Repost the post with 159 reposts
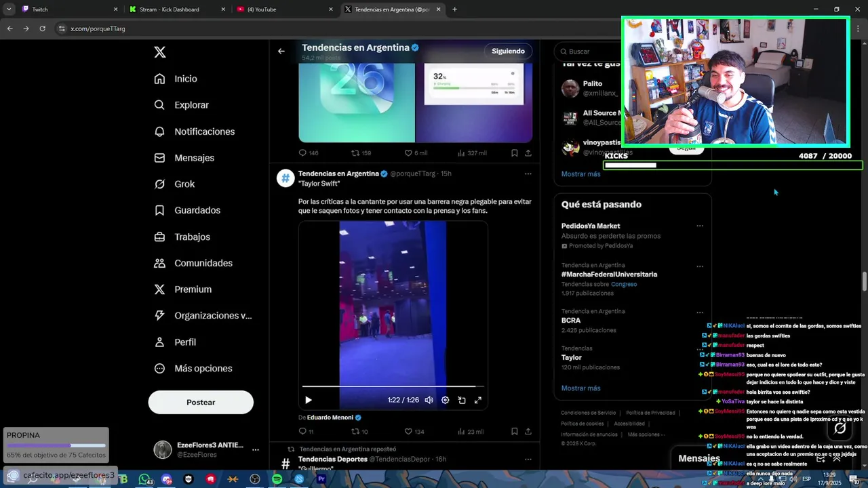 pyautogui.click(x=355, y=153)
